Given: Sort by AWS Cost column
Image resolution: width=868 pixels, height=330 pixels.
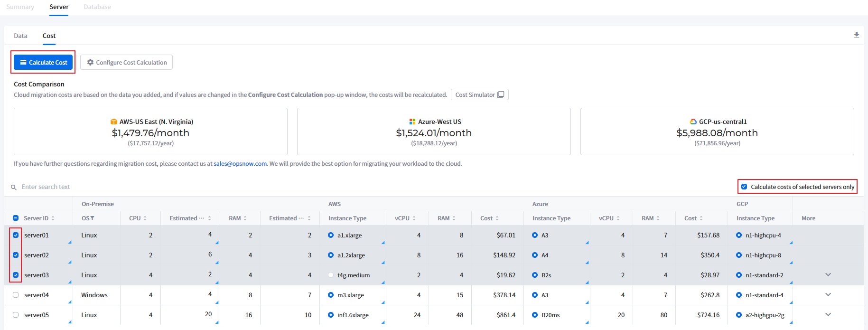Looking at the screenshot, I should pos(497,218).
